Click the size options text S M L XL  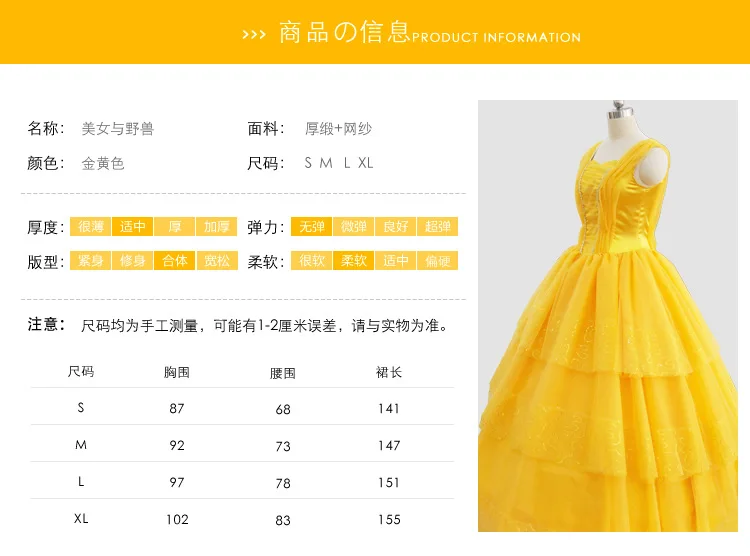(339, 163)
